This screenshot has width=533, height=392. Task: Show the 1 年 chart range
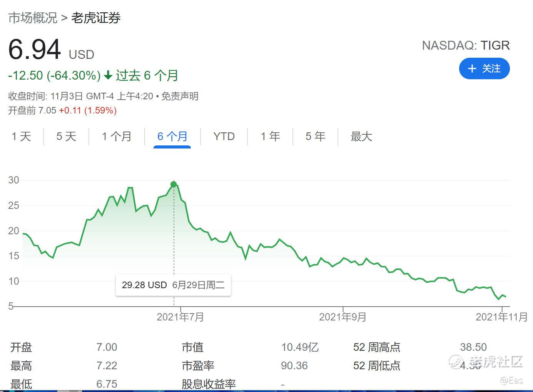[x=270, y=136]
